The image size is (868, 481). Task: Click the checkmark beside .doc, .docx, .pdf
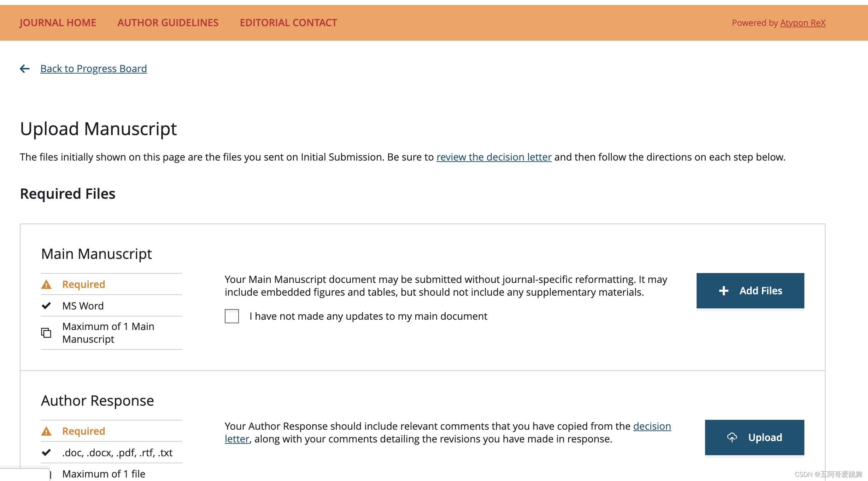(46, 452)
